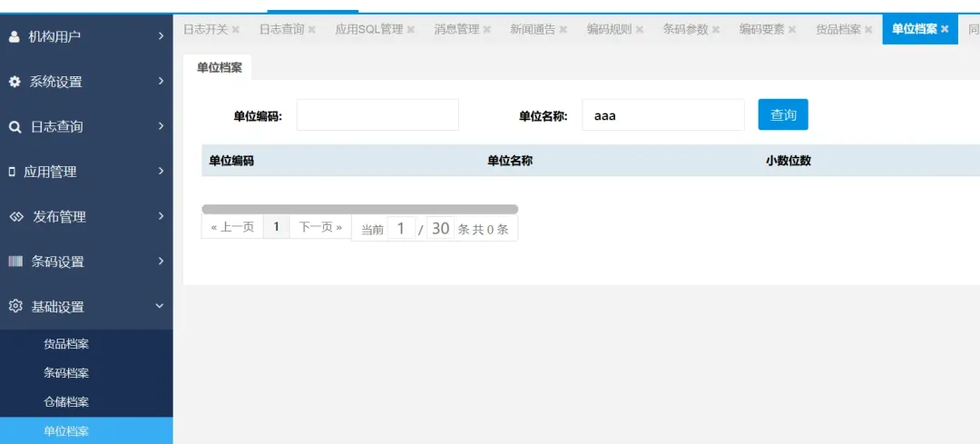Select 单位档案 submenu item in sidebar
The image size is (980, 444).
[86, 431]
